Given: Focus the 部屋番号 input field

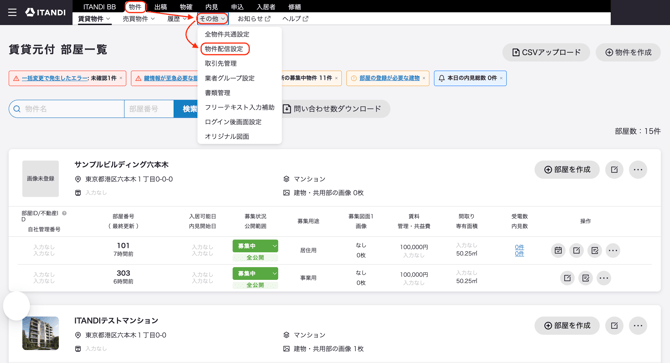Looking at the screenshot, I should tap(149, 109).
